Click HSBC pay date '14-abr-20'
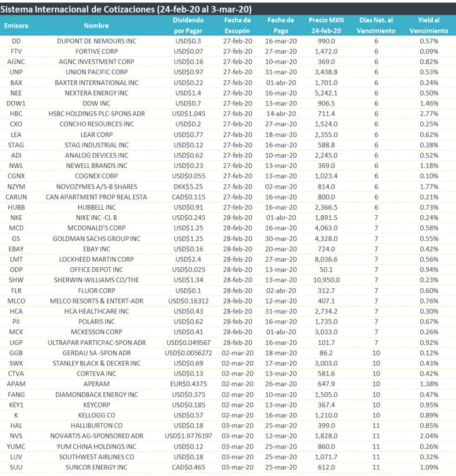The width and height of the screenshot is (456, 476). coord(281,113)
